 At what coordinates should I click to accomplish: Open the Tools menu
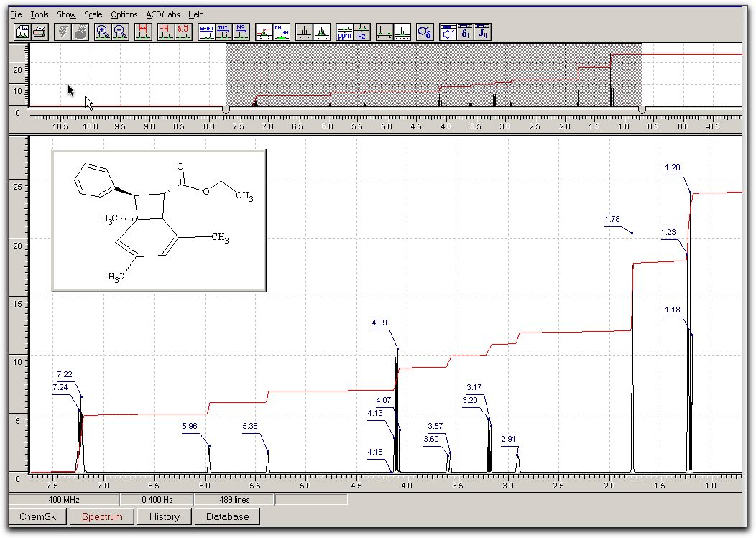coord(40,14)
